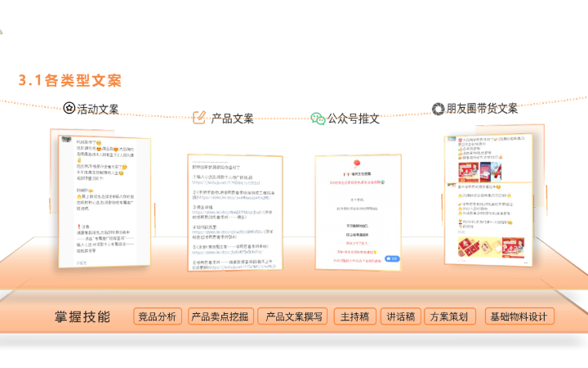Select the 活动文案 category label
The width and height of the screenshot is (588, 368).
click(98, 109)
